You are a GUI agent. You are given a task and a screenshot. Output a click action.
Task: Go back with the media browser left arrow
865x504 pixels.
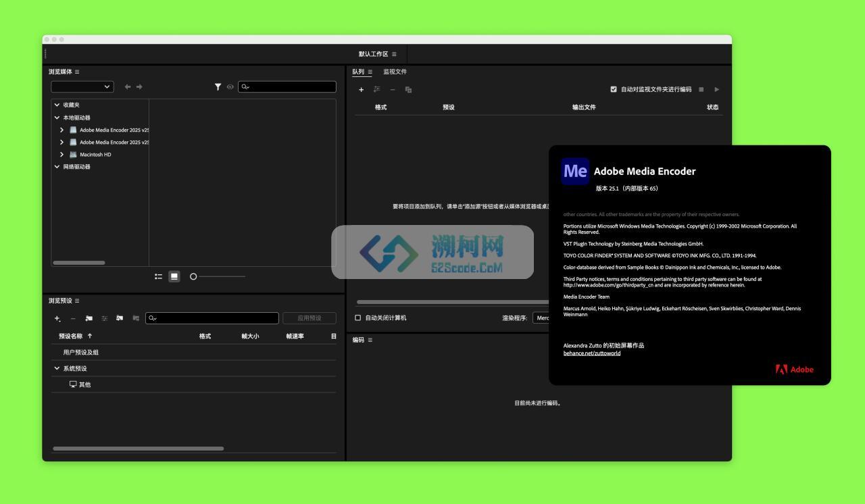pyautogui.click(x=127, y=86)
